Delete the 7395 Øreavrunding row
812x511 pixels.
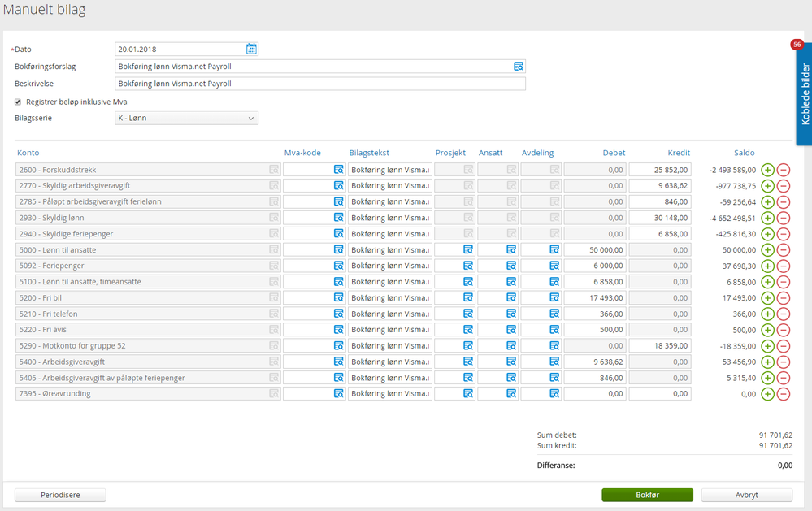784,394
